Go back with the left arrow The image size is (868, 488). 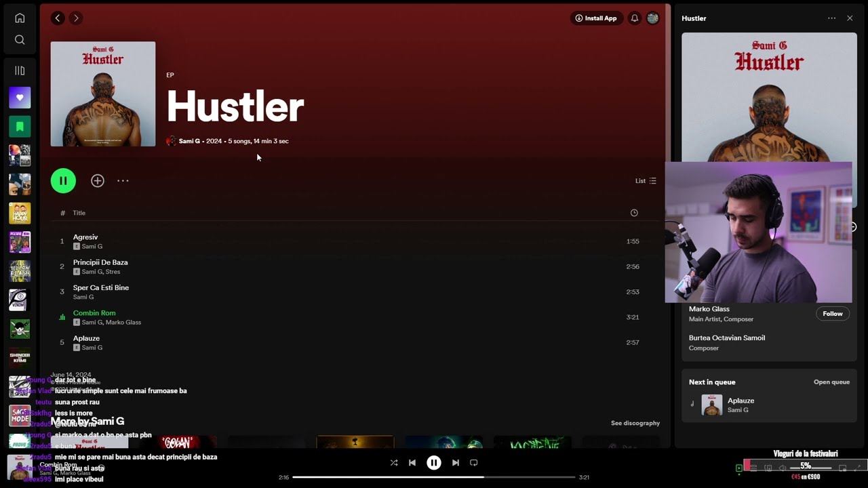58,18
